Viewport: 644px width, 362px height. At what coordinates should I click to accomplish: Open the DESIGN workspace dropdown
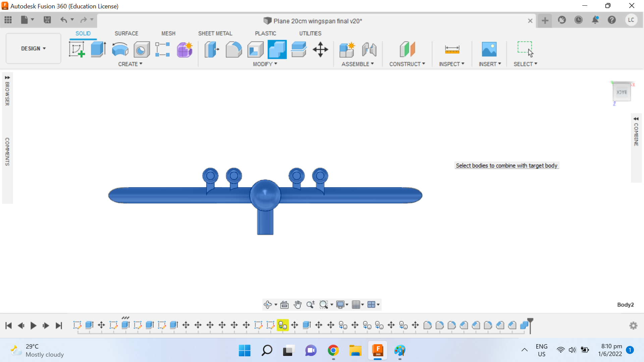33,49
